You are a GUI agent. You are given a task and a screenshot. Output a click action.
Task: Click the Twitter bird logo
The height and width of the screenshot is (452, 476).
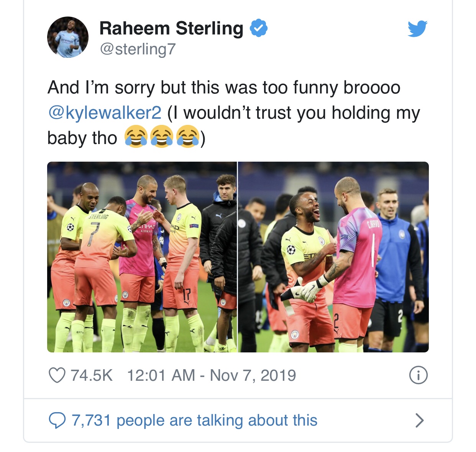[x=417, y=29]
